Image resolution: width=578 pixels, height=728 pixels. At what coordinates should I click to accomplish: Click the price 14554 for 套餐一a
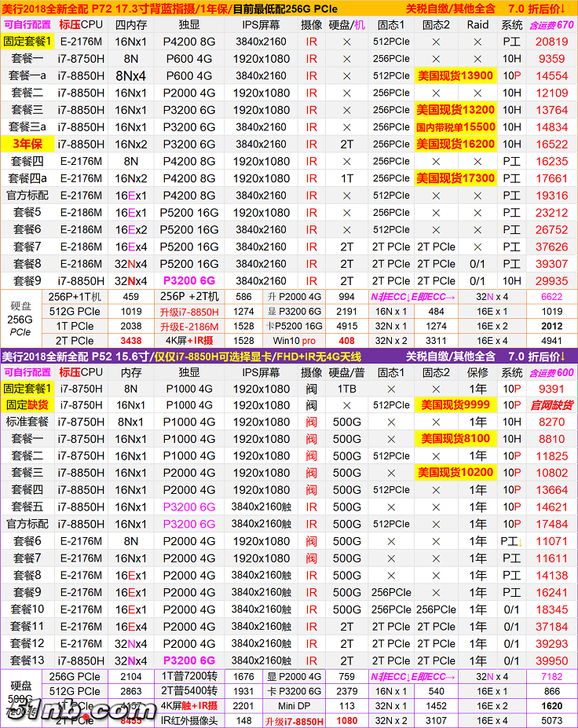point(551,76)
